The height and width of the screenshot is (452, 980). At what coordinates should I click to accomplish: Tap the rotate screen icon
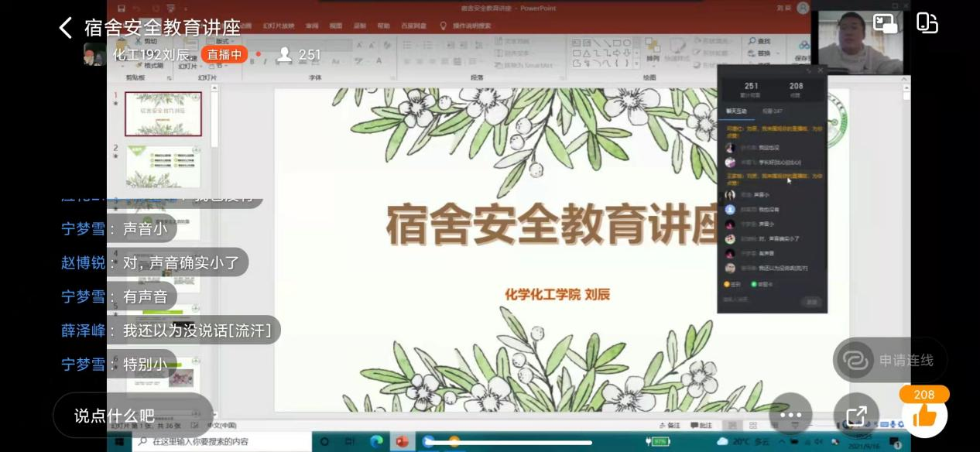[927, 23]
